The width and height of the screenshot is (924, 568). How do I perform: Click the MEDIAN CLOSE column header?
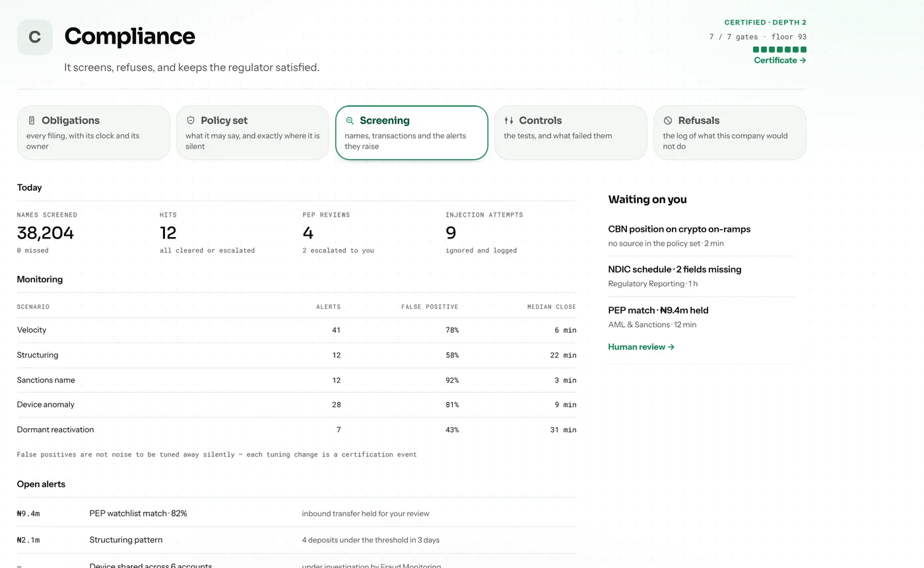coord(552,307)
